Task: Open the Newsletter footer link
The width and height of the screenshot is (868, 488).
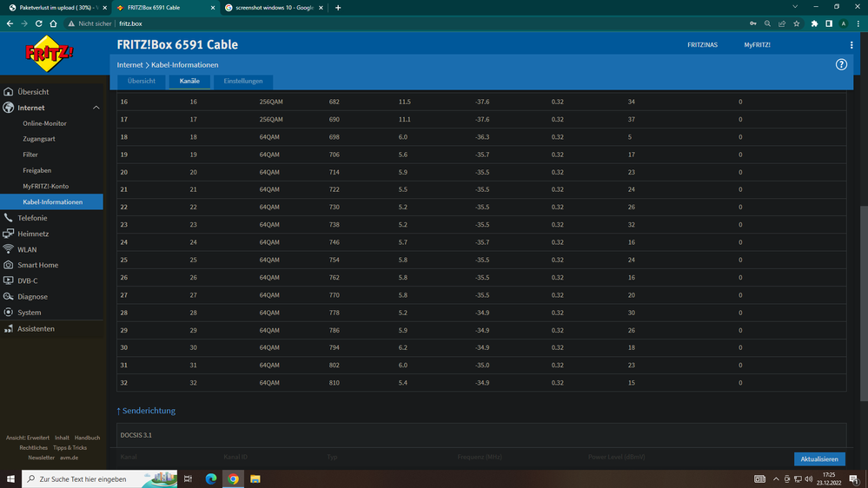Action: (41, 458)
